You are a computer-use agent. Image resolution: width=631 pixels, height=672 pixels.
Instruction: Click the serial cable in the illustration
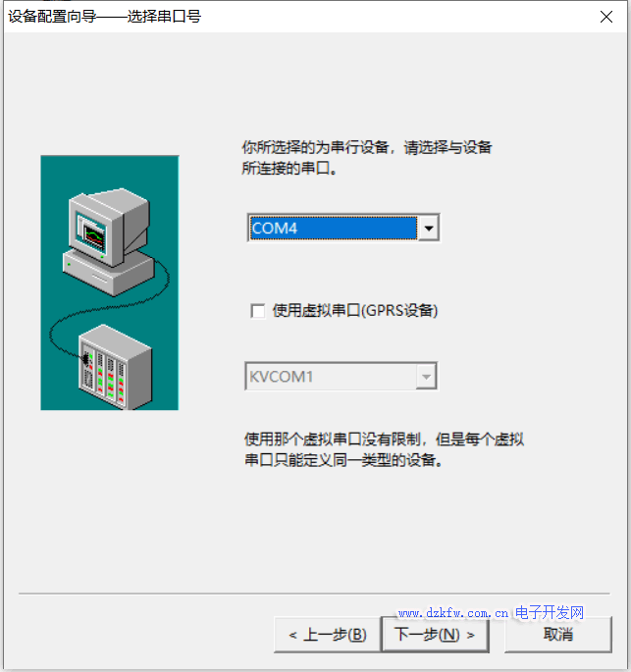[107, 311]
